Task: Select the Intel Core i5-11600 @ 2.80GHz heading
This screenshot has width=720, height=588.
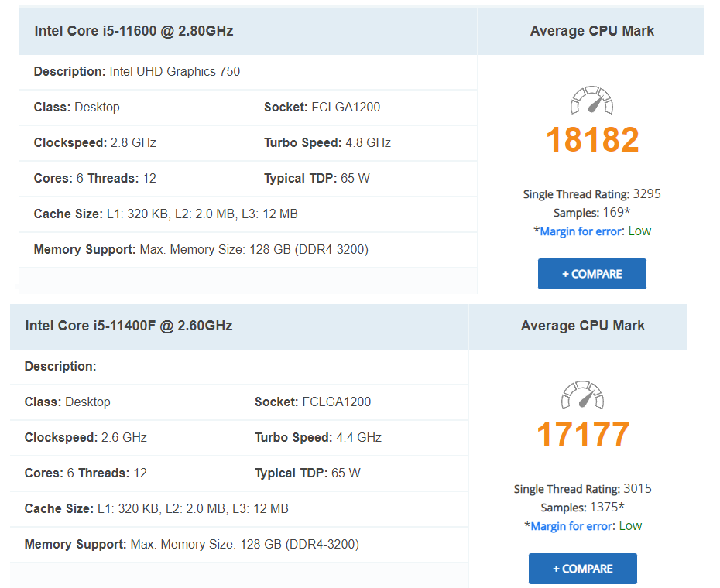Action: pos(134,31)
